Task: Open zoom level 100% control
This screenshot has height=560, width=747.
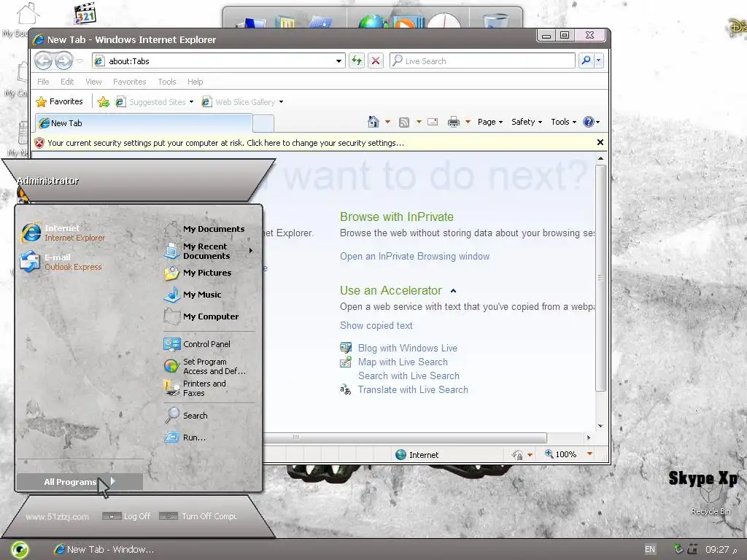Action: (568, 454)
